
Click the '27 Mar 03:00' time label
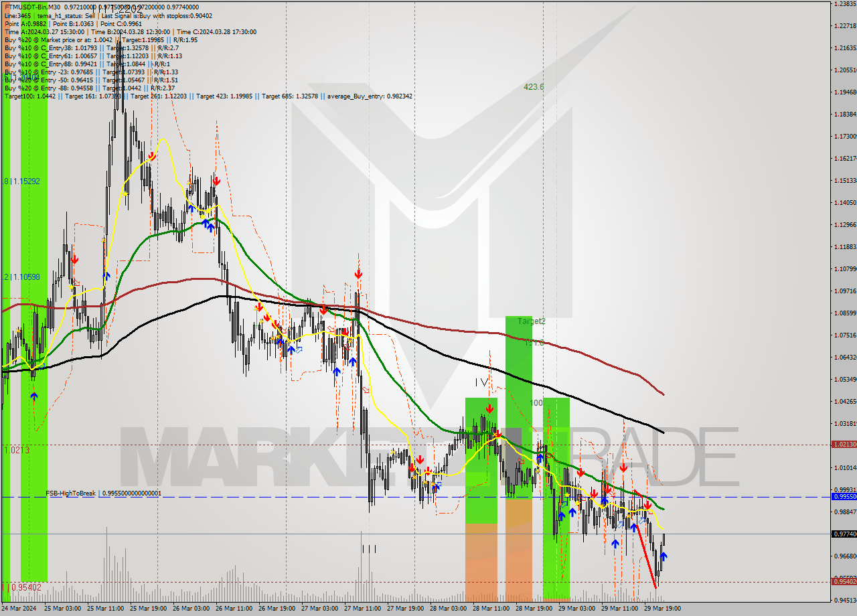pos(319,609)
